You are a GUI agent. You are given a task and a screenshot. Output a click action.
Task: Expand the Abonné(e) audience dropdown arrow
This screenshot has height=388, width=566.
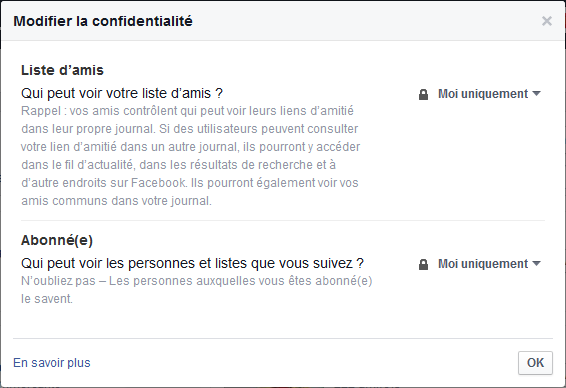(536, 263)
